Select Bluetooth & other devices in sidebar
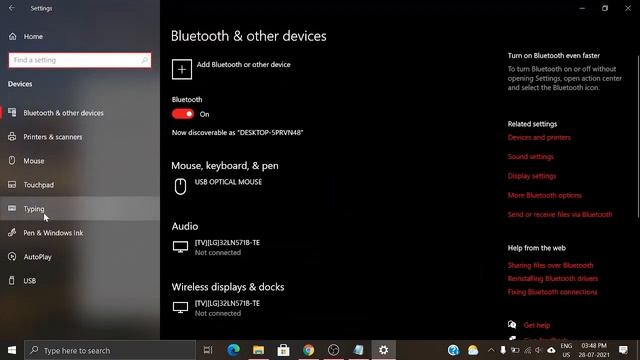Screen dimensions: 640x360 tap(80, 113)
